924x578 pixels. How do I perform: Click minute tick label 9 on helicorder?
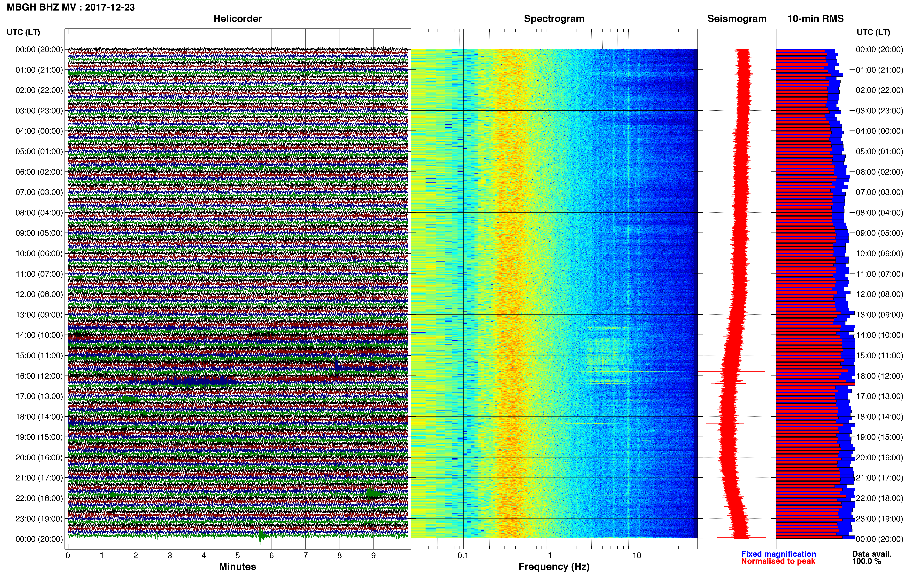point(373,555)
